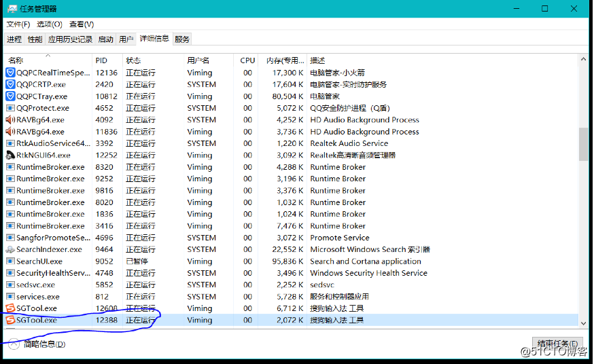The image size is (594, 364).
Task: Click icon of RuntimeBroker.exe PID 9816
Action: point(11,190)
